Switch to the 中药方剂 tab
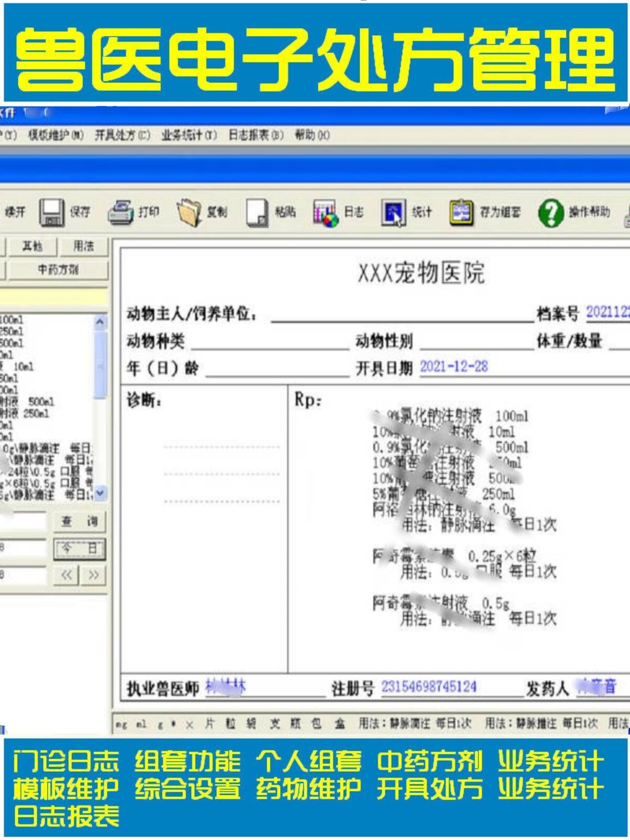 (x=58, y=270)
